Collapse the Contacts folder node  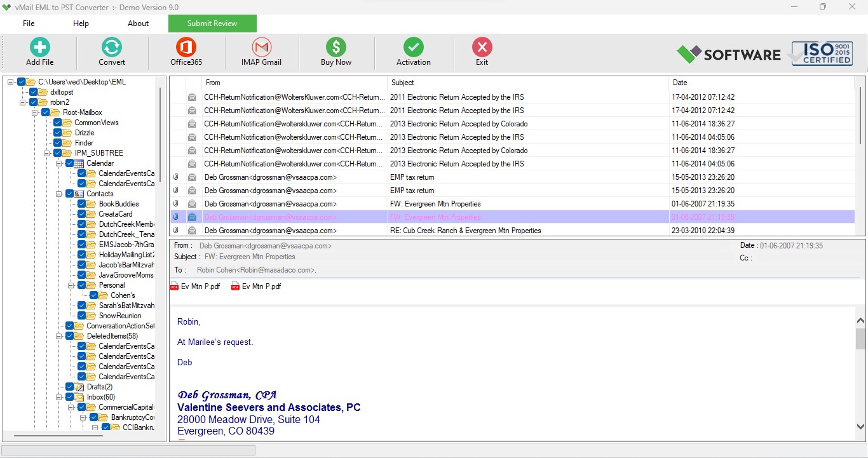[58, 194]
